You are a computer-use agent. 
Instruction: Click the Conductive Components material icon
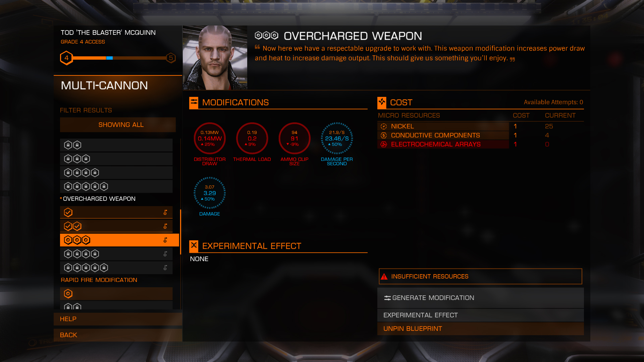pos(384,135)
